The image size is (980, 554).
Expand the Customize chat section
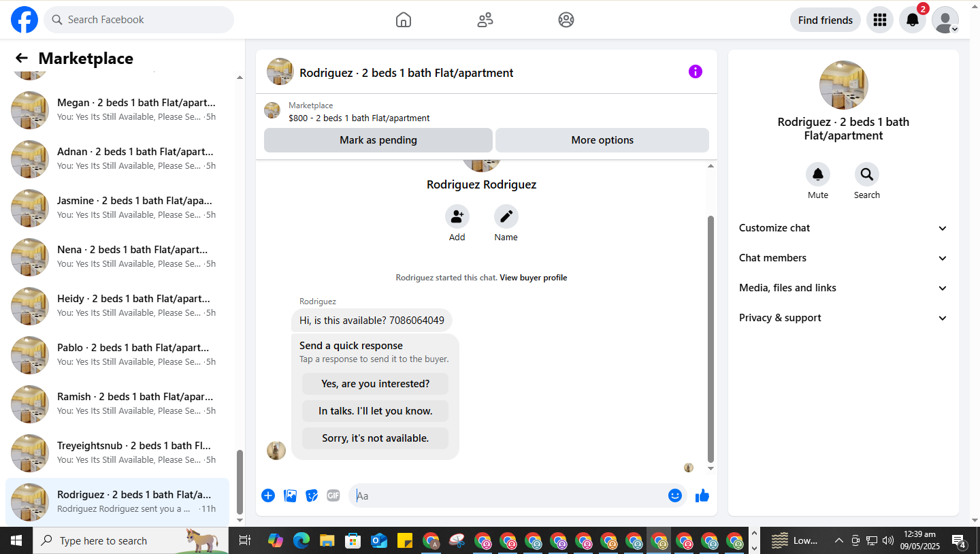point(843,228)
